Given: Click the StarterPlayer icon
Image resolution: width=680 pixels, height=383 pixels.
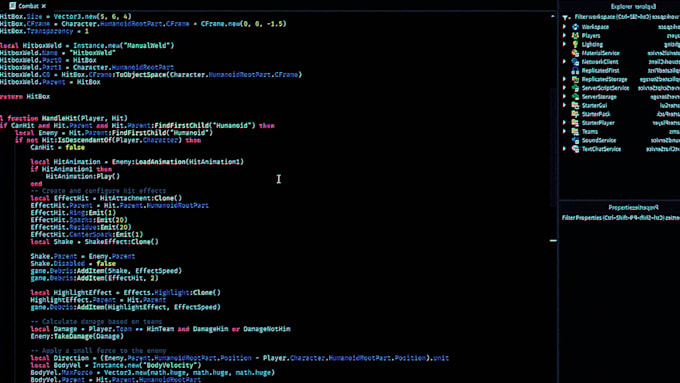Looking at the screenshot, I should tap(575, 123).
